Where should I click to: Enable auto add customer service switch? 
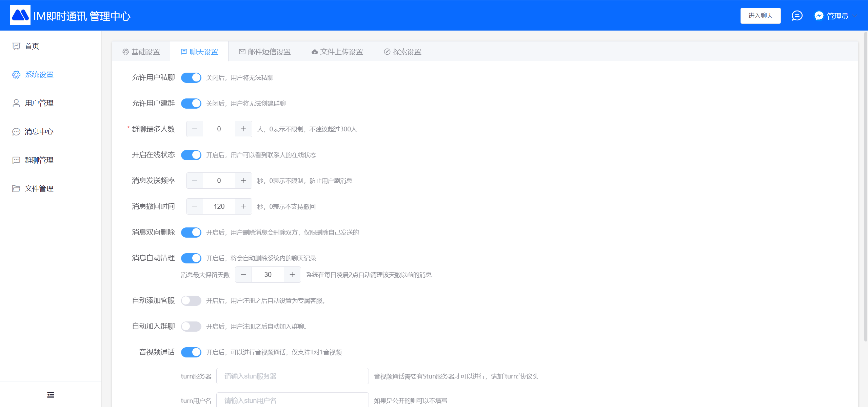point(191,301)
